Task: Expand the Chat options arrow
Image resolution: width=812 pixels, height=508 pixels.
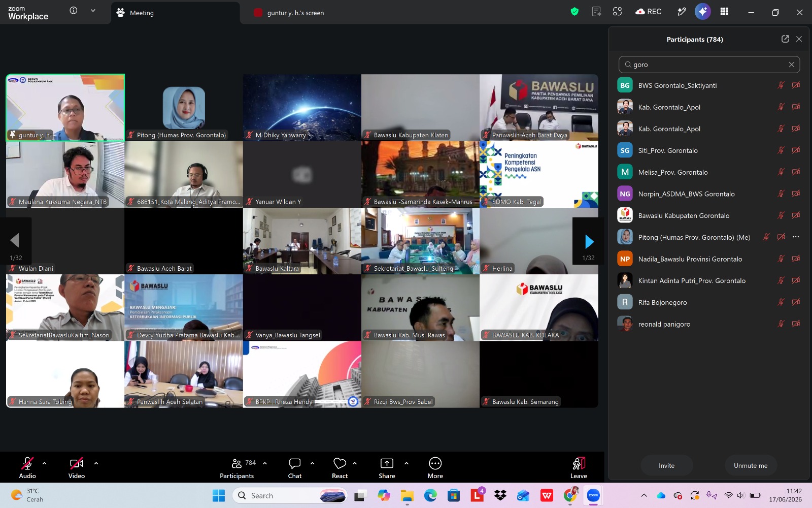Action: tap(312, 463)
